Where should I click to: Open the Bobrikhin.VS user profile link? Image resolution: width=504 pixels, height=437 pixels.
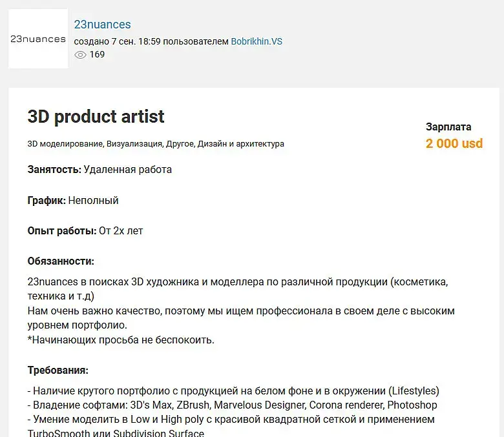tap(257, 41)
